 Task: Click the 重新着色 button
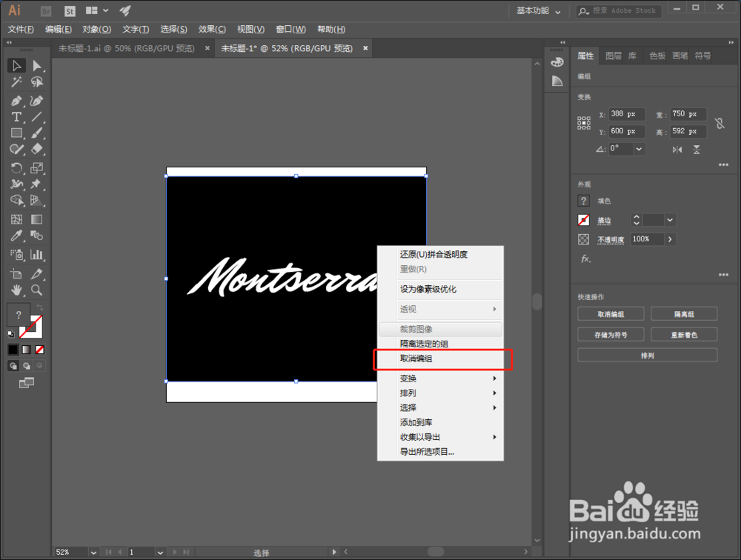[684, 335]
